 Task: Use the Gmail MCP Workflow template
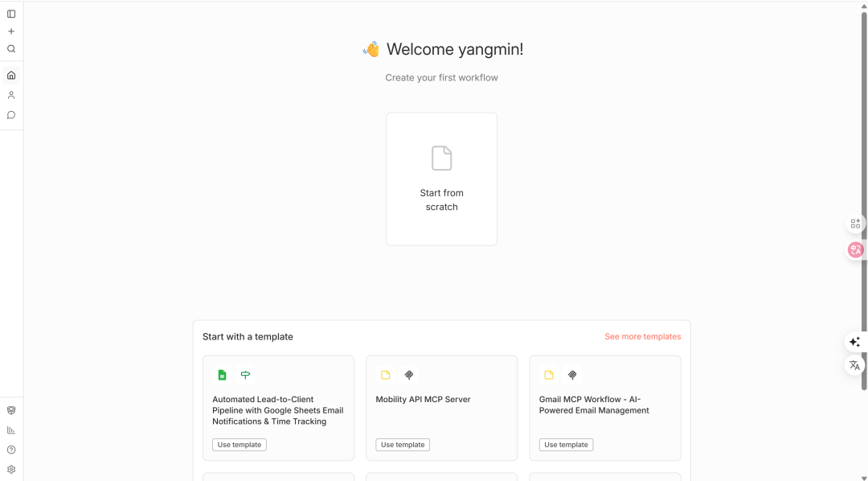click(566, 445)
